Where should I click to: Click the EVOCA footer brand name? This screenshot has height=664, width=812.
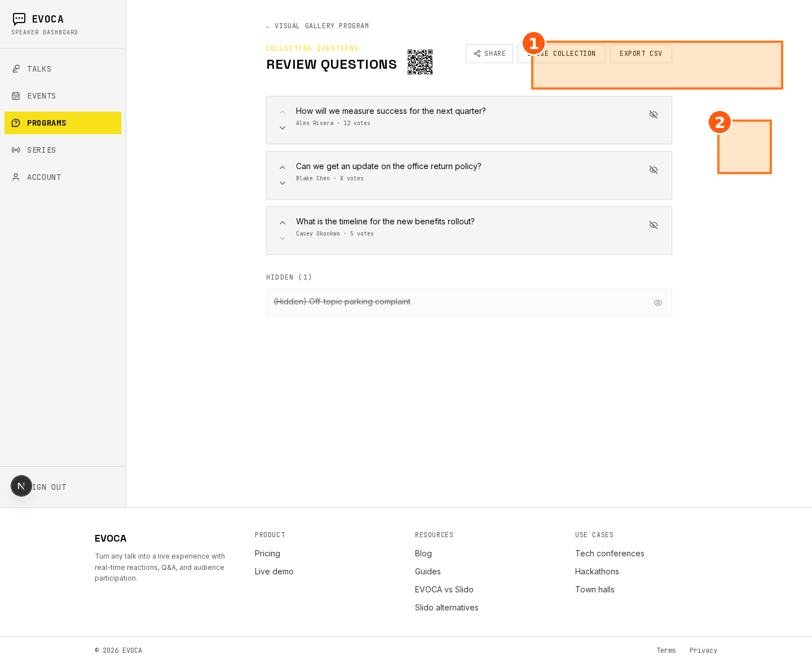point(111,538)
